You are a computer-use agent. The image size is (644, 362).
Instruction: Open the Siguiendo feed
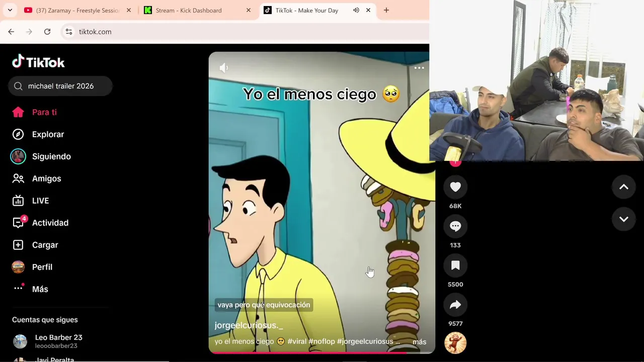coord(41,156)
